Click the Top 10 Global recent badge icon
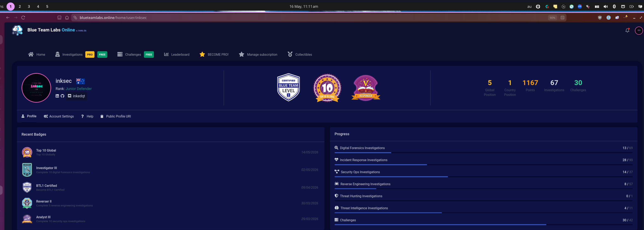 click(27, 152)
